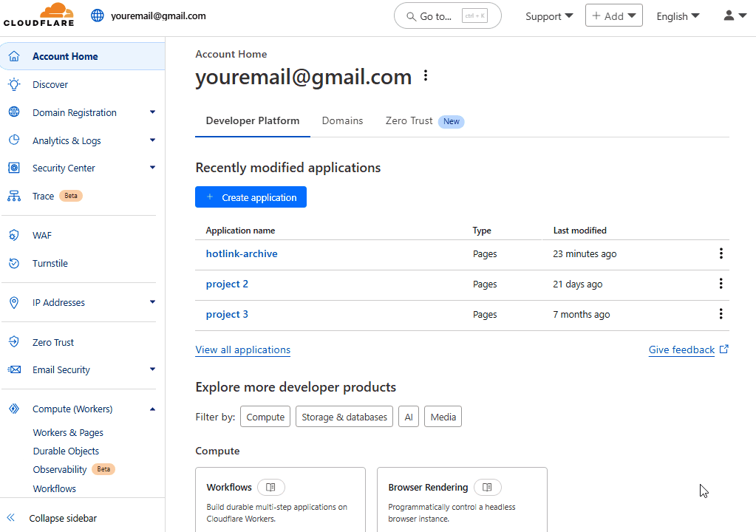The height and width of the screenshot is (532, 756).
Task: Toggle the AI filter
Action: point(409,417)
